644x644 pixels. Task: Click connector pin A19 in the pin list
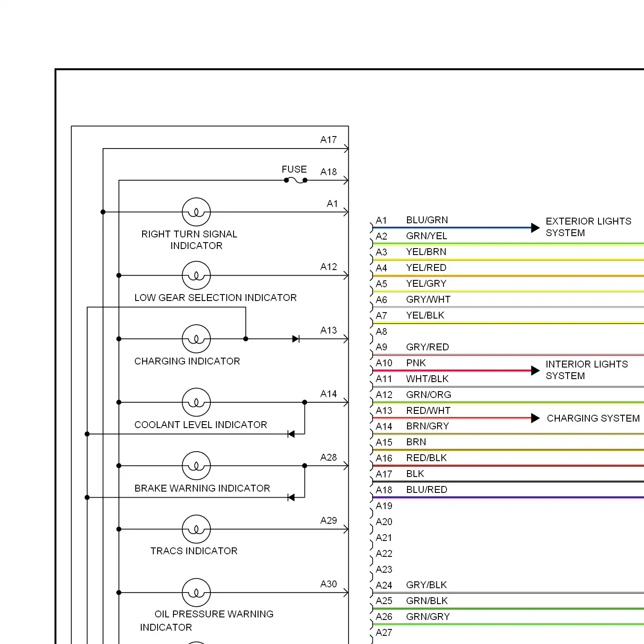click(x=384, y=506)
